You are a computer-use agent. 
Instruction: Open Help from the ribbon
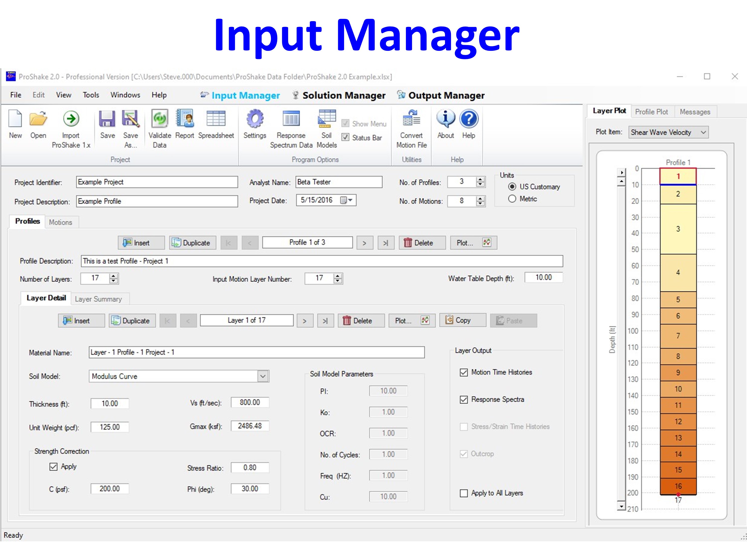[x=469, y=124]
